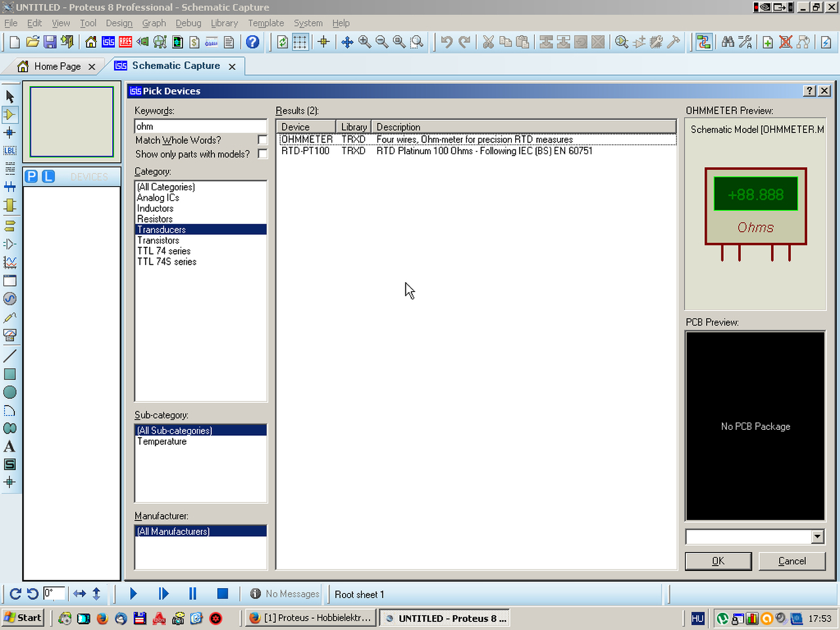Click the New Project toolbar icon
Viewport: 840px width, 630px height.
click(14, 42)
